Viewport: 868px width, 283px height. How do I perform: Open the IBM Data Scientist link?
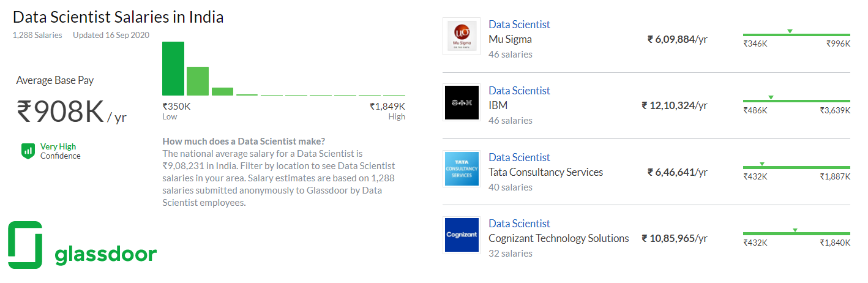(x=519, y=91)
